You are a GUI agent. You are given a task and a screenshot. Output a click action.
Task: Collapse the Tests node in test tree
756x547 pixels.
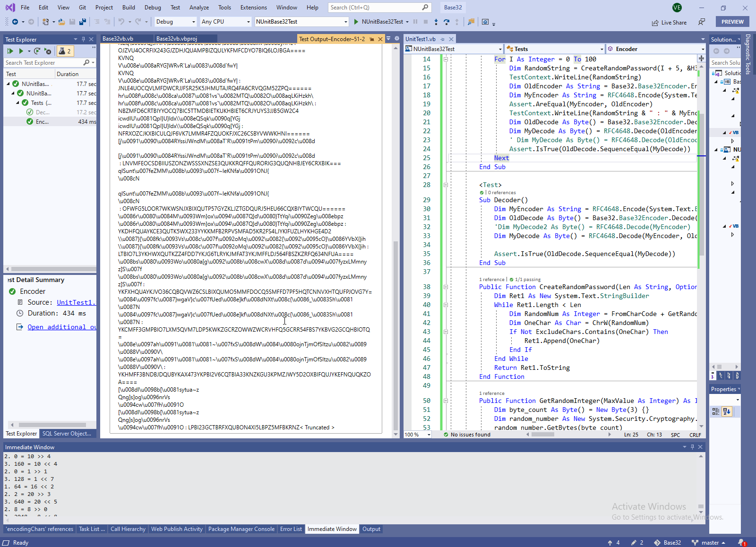click(x=18, y=103)
